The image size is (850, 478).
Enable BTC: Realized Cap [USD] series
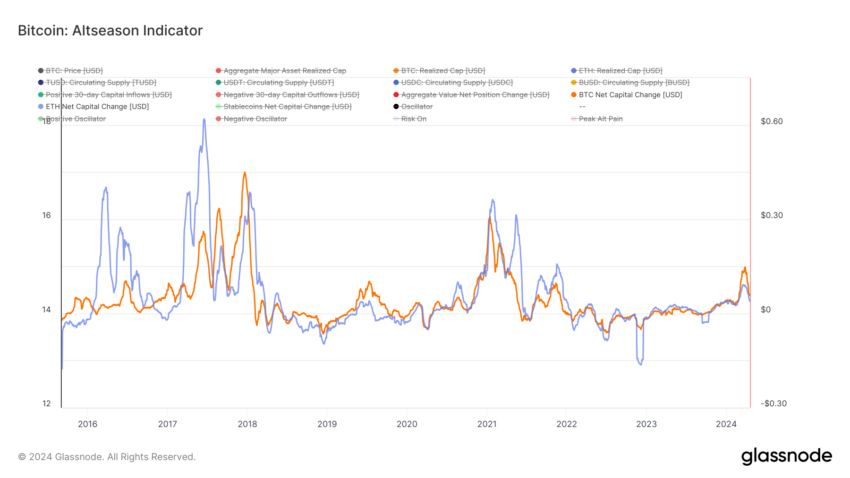tap(440, 70)
